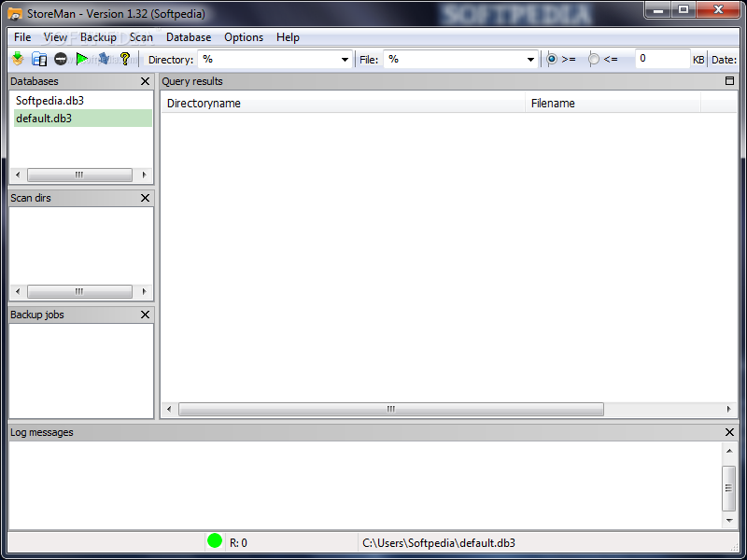Select the <= size comparison radio button

point(594,59)
